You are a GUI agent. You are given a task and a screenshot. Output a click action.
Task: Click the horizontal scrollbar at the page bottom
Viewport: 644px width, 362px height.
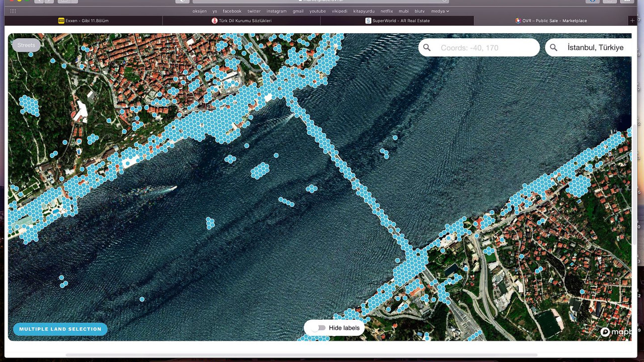(x=302, y=355)
